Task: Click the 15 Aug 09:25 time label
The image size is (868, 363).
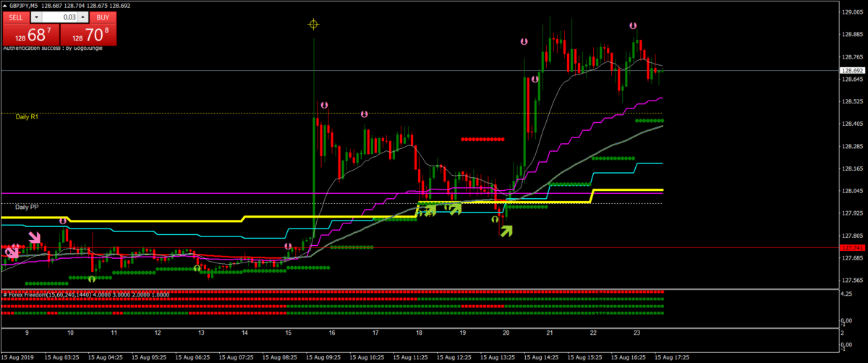Action: click(x=325, y=357)
